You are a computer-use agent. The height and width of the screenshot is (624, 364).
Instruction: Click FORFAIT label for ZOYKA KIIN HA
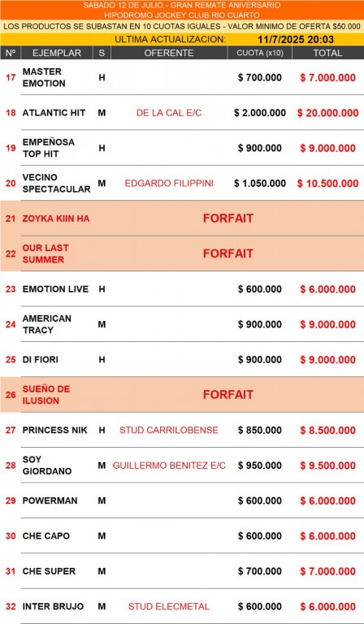228,219
